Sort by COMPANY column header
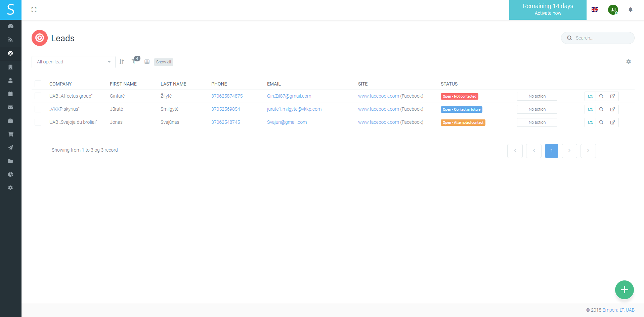This screenshot has height=317, width=644. coord(60,84)
